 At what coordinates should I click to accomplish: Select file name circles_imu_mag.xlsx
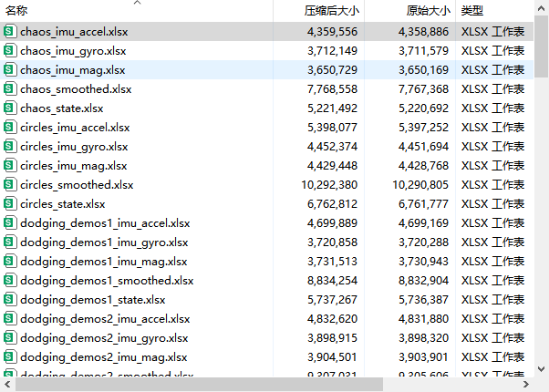74,166
